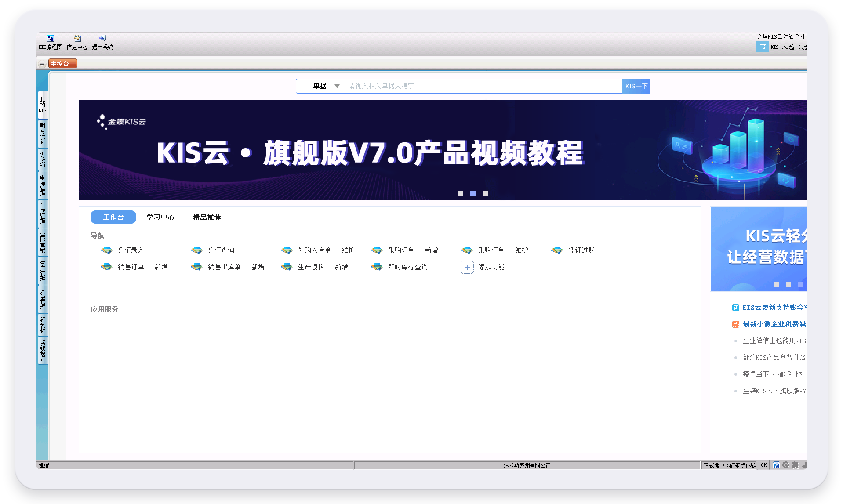Viewport: 843px width, 504px height.
Task: Open the 系统设置 sidebar tab
Action: click(x=43, y=350)
